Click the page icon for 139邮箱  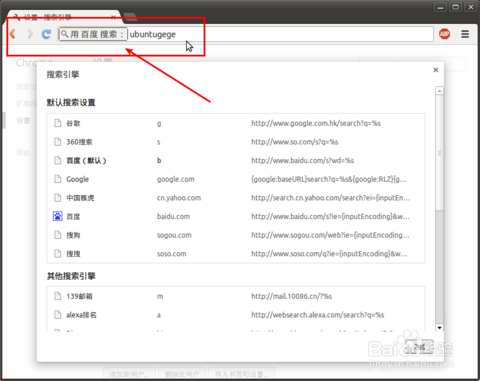point(58,296)
